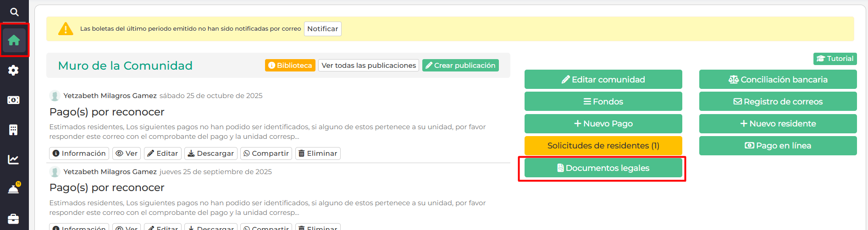Open Conciliación bancaria
Screen dimensions: 868x230
click(x=778, y=79)
